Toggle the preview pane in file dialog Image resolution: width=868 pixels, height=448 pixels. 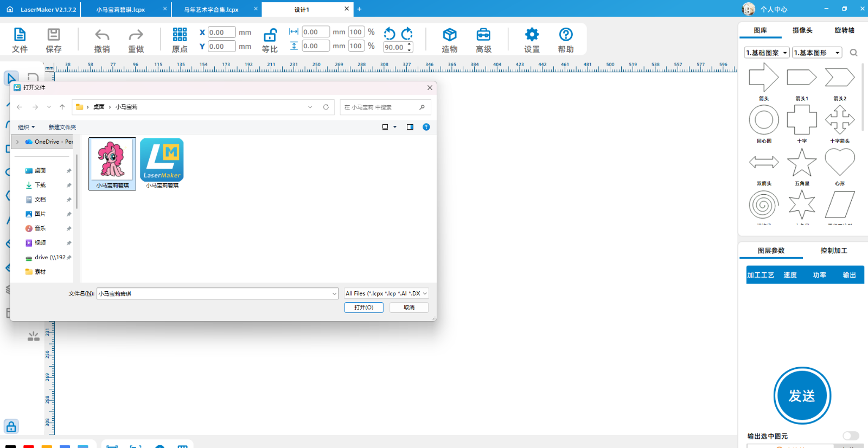[410, 127]
